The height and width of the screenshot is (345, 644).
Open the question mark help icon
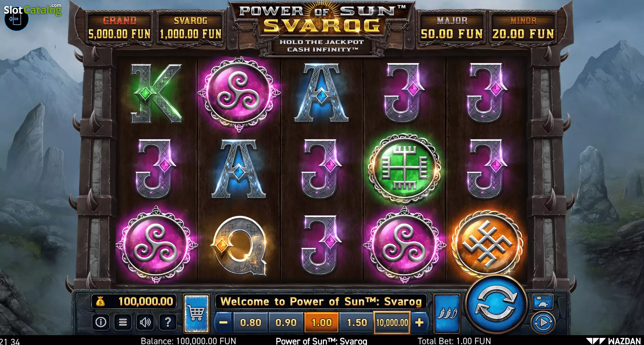pos(168,322)
